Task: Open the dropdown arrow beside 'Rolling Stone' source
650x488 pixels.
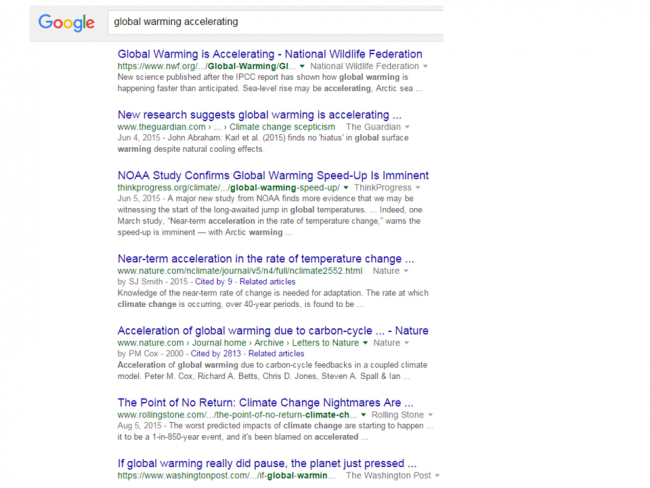Action: tap(430, 415)
